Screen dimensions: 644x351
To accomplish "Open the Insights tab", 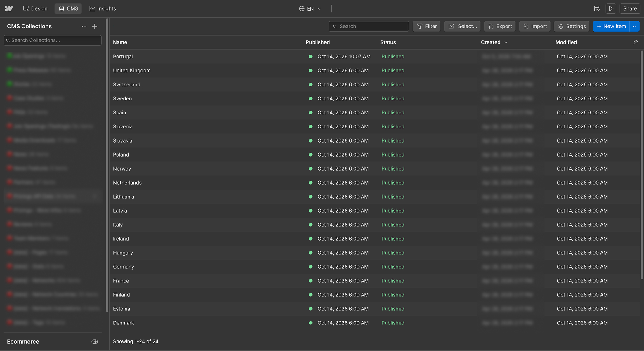I will pos(103,8).
